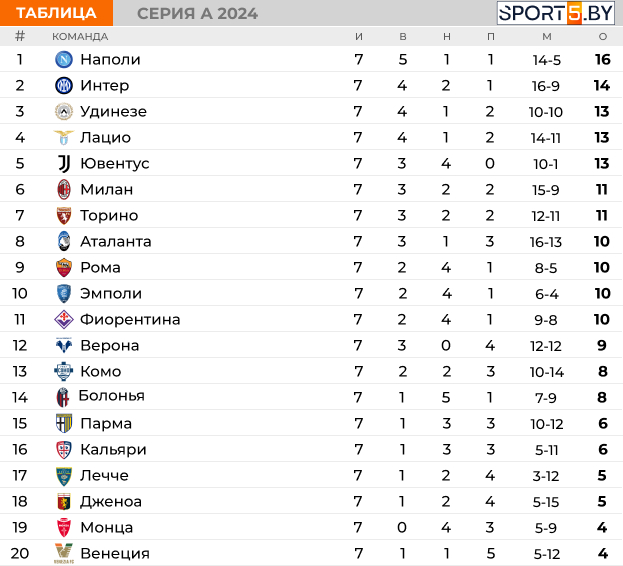
Task: Click the Atalanta club crest
Action: point(64,241)
